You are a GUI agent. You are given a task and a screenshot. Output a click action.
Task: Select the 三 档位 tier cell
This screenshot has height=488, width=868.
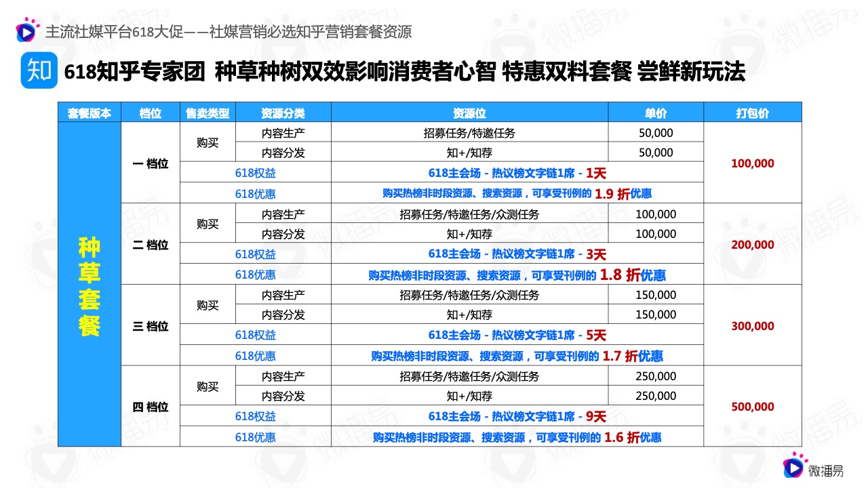pyautogui.click(x=150, y=326)
